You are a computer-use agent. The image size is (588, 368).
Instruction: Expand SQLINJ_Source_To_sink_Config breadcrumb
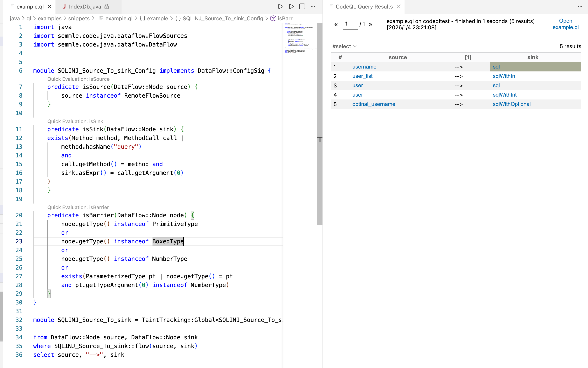pos(223,18)
